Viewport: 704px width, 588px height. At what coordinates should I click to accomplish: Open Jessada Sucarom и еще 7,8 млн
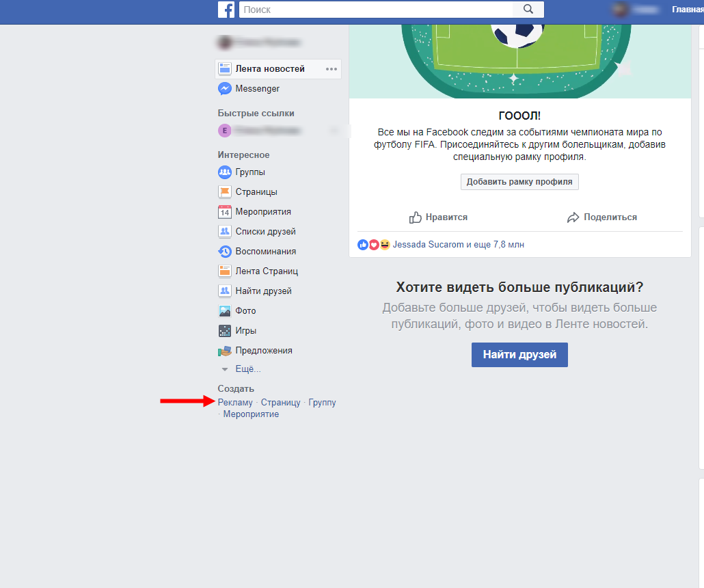click(x=459, y=244)
